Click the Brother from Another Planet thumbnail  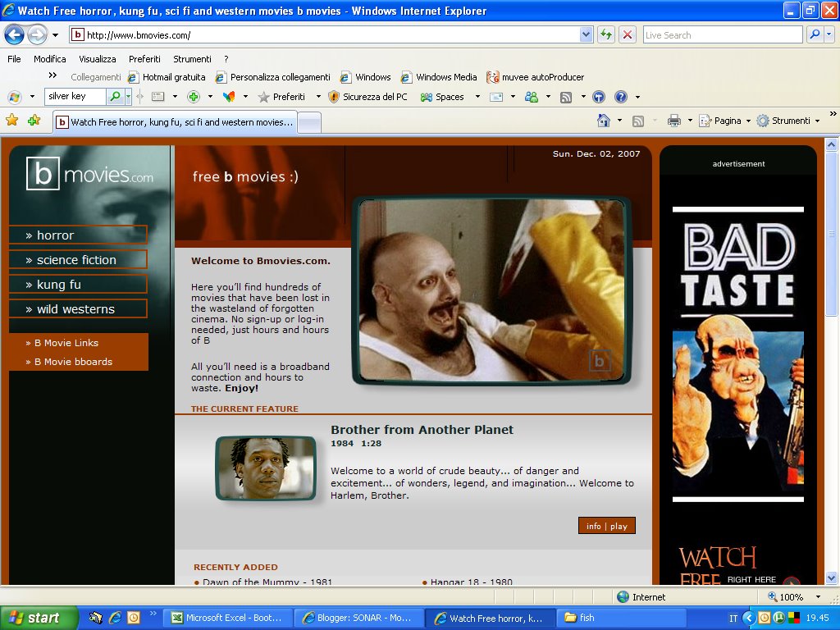(x=266, y=468)
